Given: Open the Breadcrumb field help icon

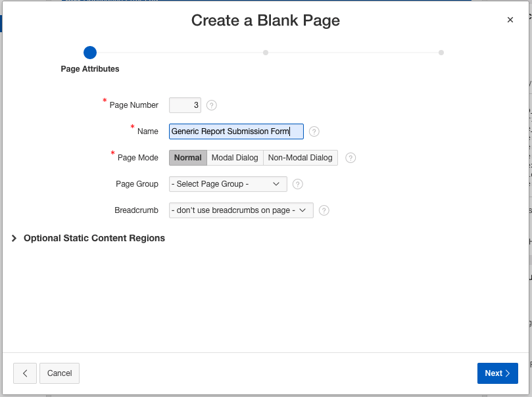Looking at the screenshot, I should point(324,210).
